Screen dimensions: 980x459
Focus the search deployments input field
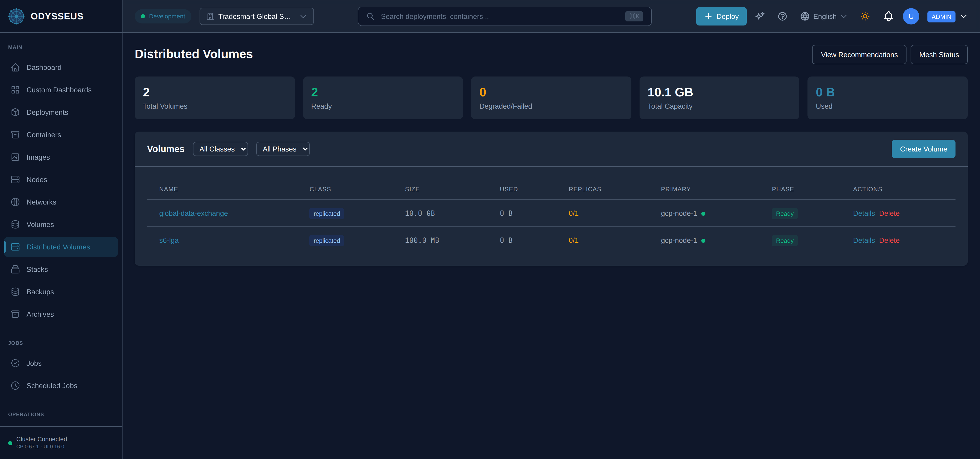pyautogui.click(x=505, y=16)
